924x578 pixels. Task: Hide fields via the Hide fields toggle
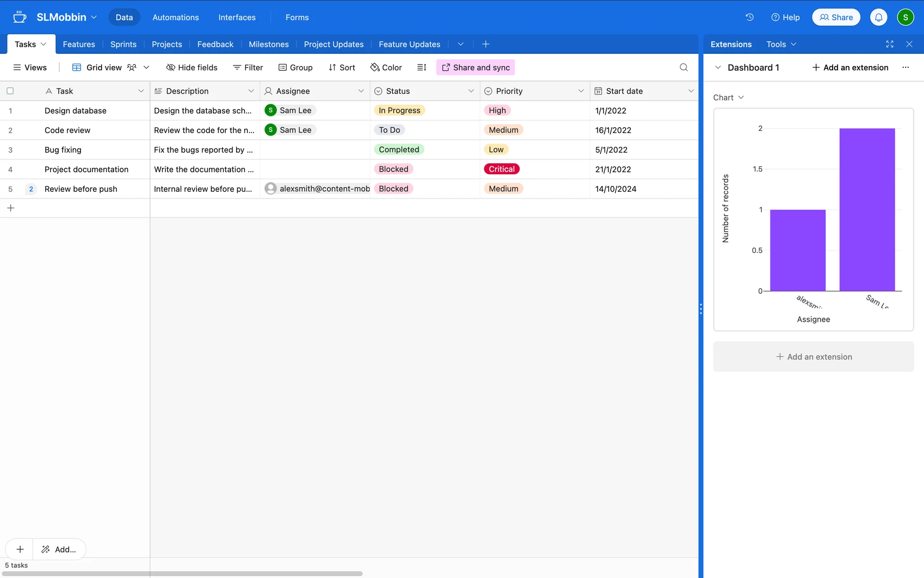[x=192, y=67]
